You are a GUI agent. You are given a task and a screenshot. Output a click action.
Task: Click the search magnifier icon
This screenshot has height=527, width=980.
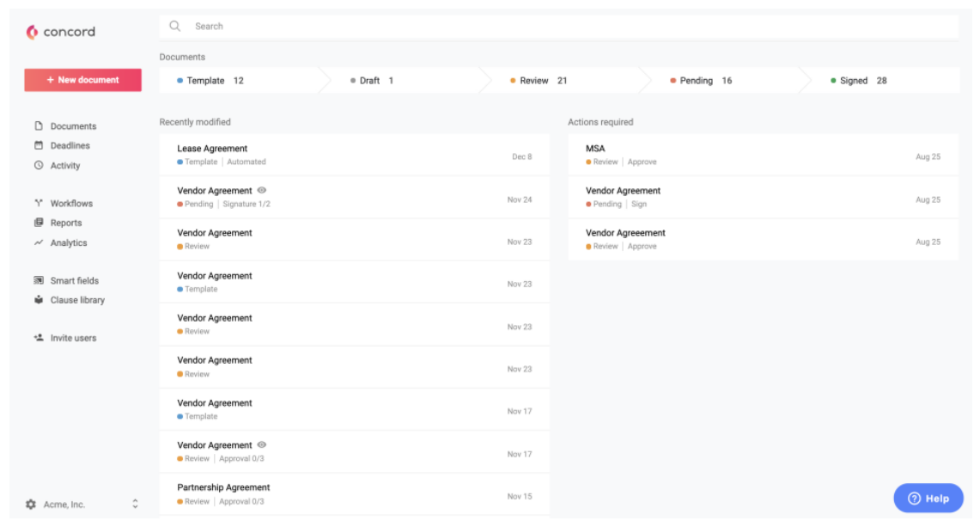pyautogui.click(x=175, y=27)
